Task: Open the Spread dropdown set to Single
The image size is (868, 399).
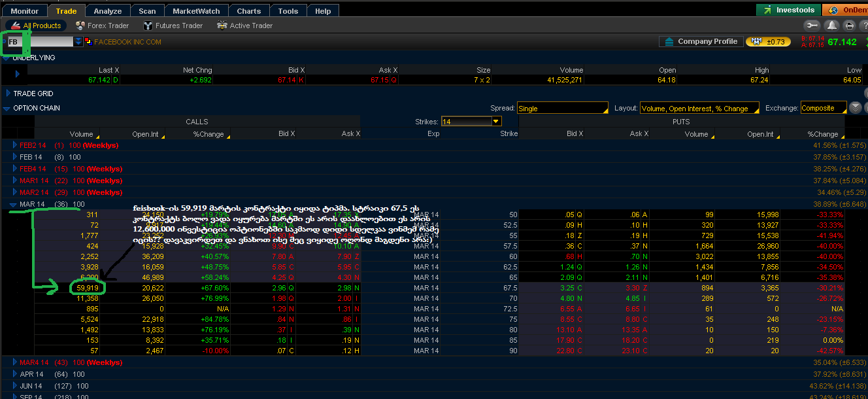Action: (x=562, y=109)
